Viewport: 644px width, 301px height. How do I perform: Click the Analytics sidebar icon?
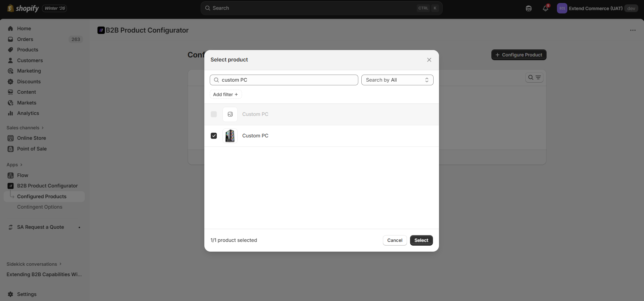pos(10,113)
